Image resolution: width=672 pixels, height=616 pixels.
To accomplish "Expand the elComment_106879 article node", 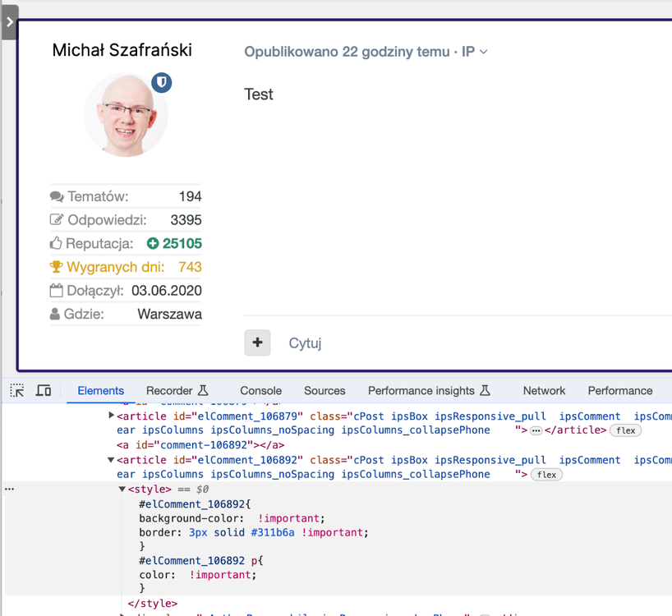I will click(111, 416).
